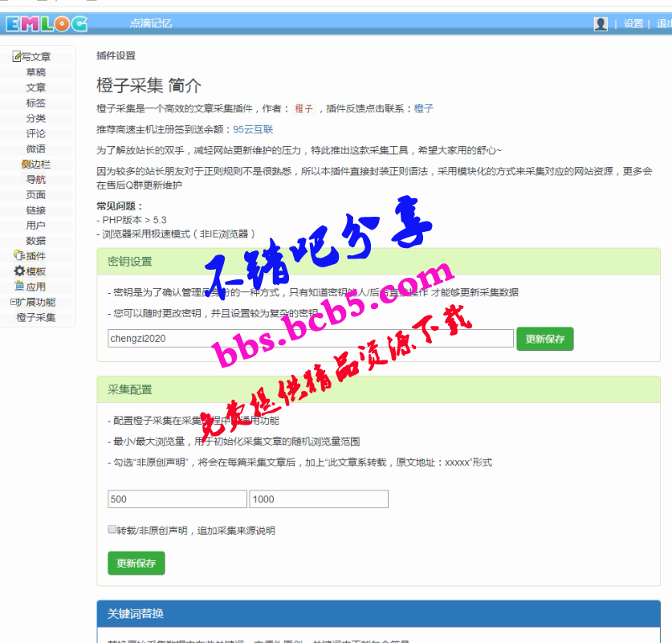
Task: Open 链接 in the sidebar
Action: click(36, 210)
